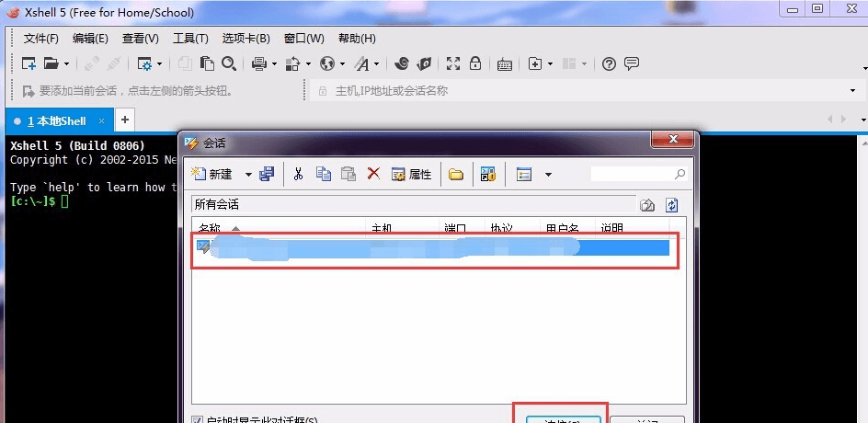The width and height of the screenshot is (868, 423).
Task: Click the 属性 properties button
Action: tap(411, 175)
